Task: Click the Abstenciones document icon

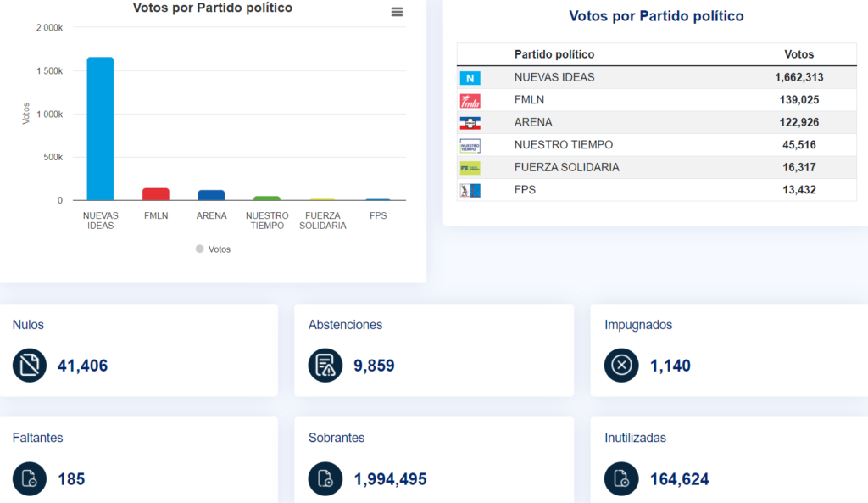Action: tap(325, 365)
